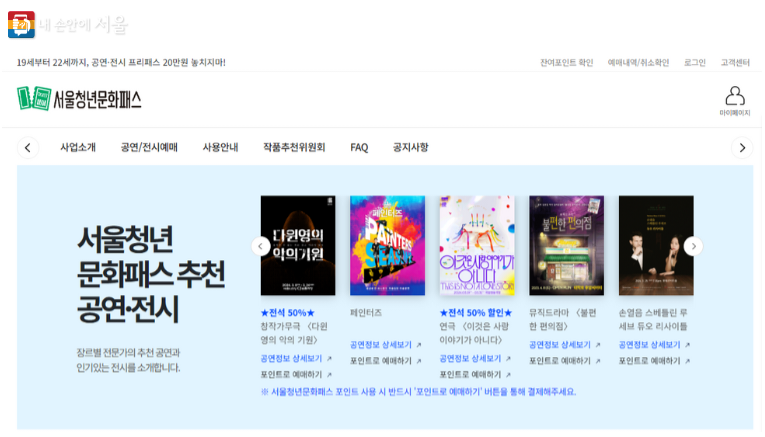
Task: Open 공연정보 상세보기 for 손열음 듀오 리사이틀
Action: click(x=654, y=345)
